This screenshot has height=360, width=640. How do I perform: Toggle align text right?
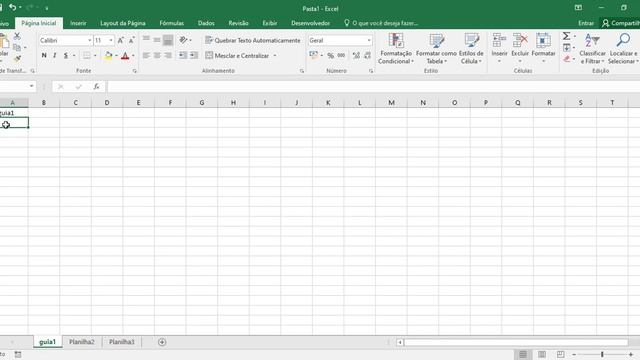(x=168, y=56)
